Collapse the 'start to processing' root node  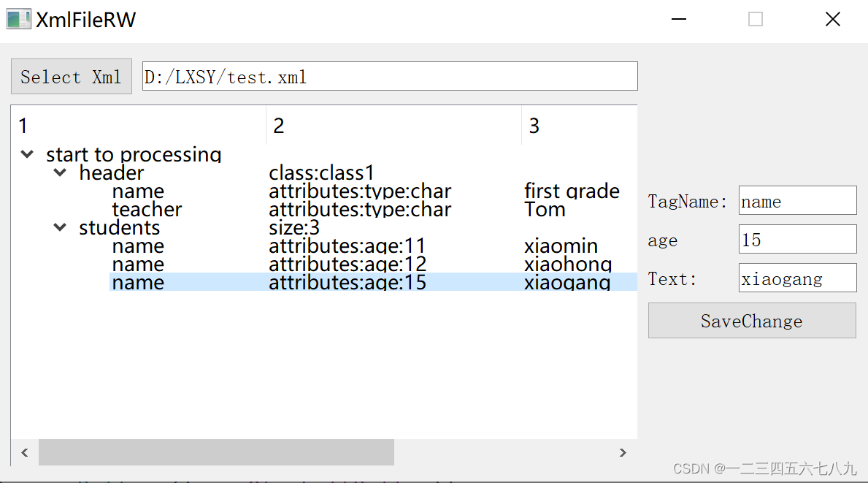(27, 154)
